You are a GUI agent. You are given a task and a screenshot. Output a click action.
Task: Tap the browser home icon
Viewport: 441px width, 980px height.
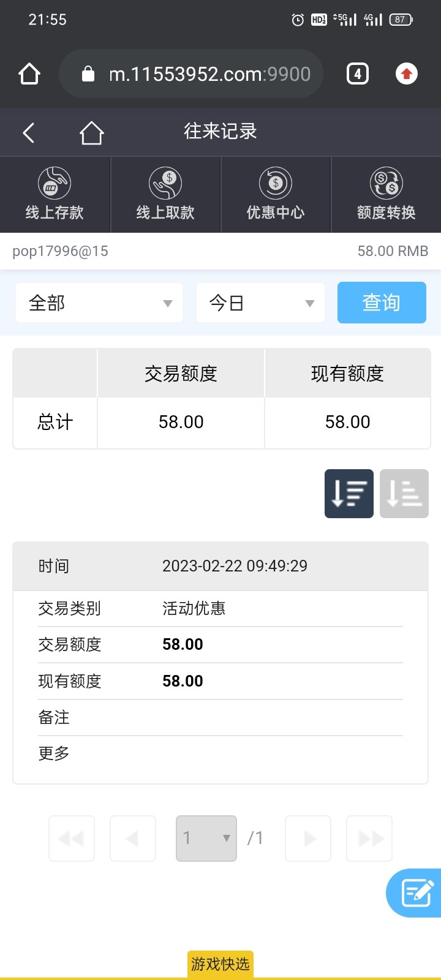pyautogui.click(x=29, y=74)
